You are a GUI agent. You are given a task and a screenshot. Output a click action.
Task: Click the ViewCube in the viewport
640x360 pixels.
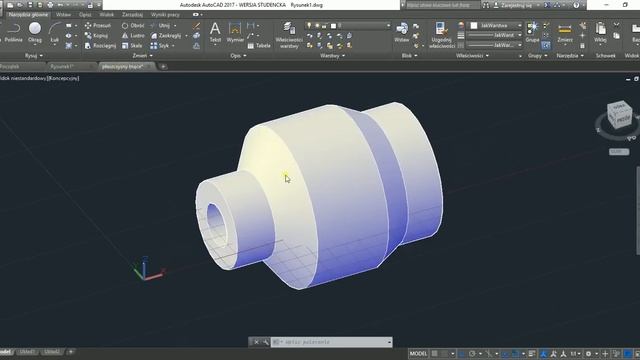(620, 115)
